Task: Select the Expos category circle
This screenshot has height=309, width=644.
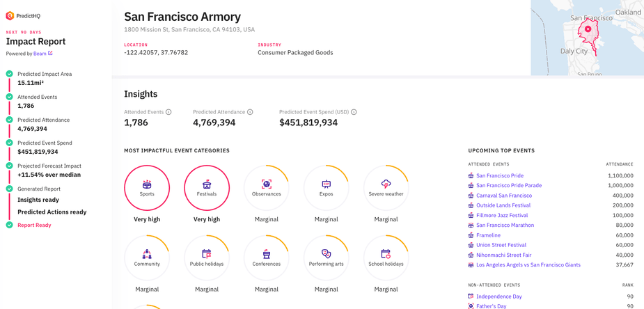Action: click(x=326, y=188)
